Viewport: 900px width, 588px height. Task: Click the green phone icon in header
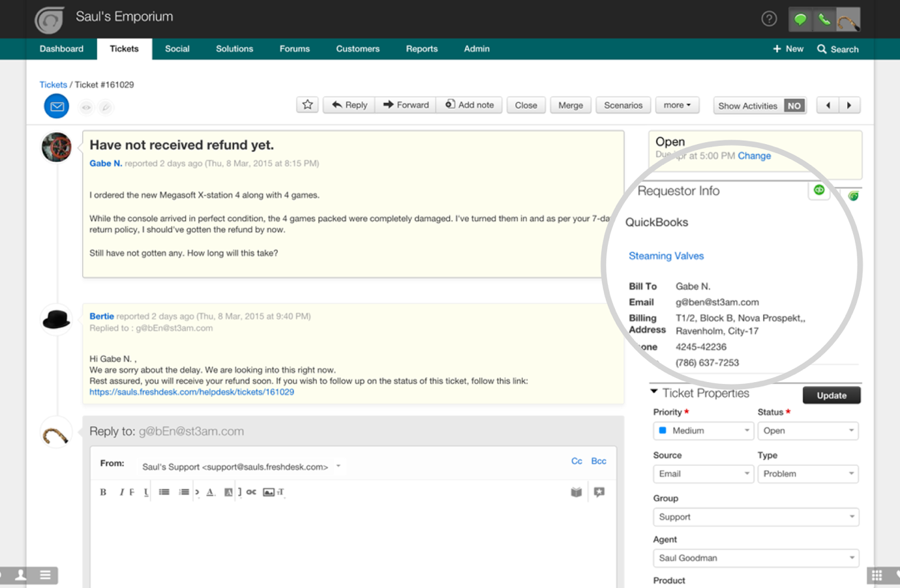pos(824,20)
